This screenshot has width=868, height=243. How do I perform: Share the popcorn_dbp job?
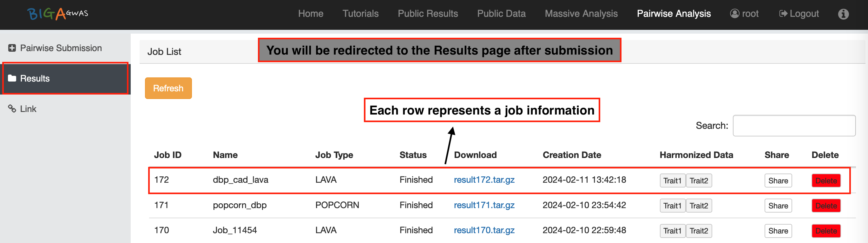pyautogui.click(x=778, y=206)
